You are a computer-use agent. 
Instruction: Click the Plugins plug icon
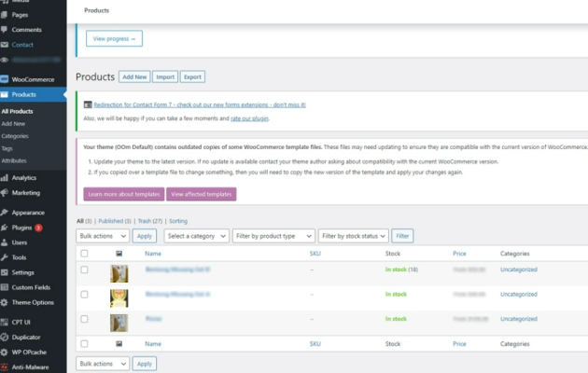click(x=4, y=228)
